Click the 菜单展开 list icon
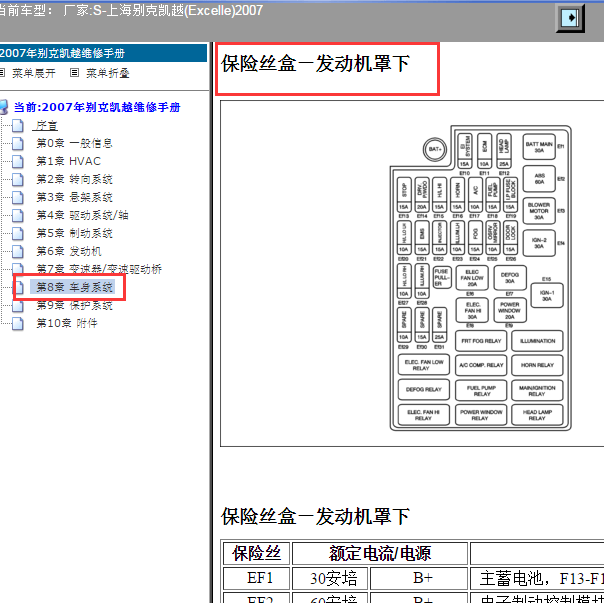 click(x=2, y=73)
